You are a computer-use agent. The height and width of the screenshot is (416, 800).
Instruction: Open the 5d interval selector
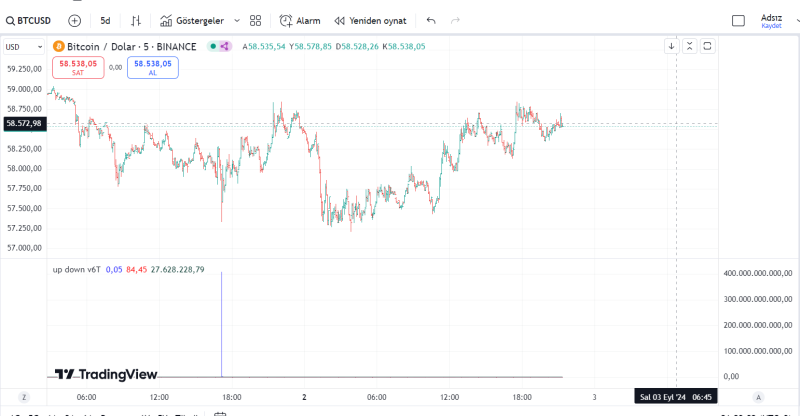[105, 20]
